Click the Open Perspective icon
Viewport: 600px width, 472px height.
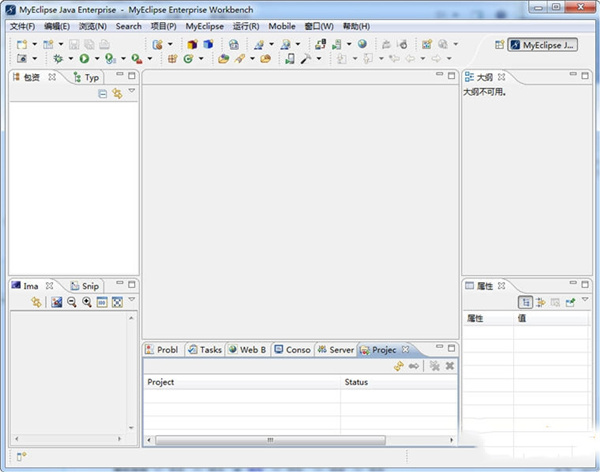point(499,45)
